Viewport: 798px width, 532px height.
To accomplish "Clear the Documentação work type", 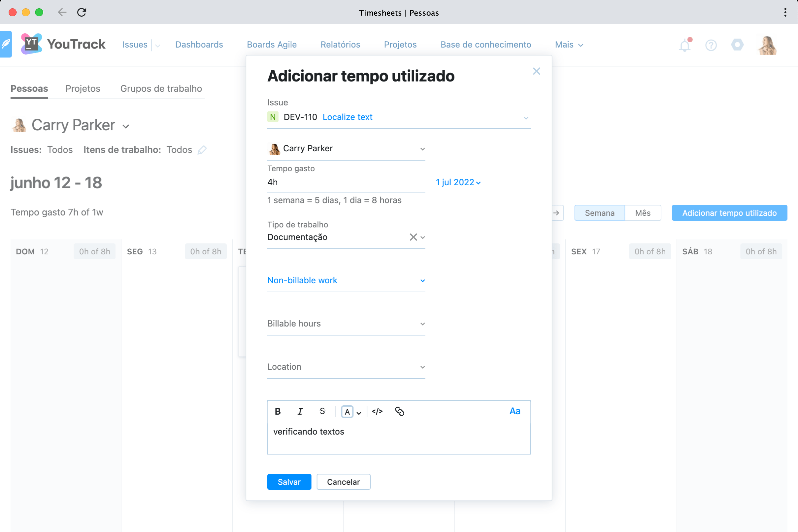I will pos(413,237).
